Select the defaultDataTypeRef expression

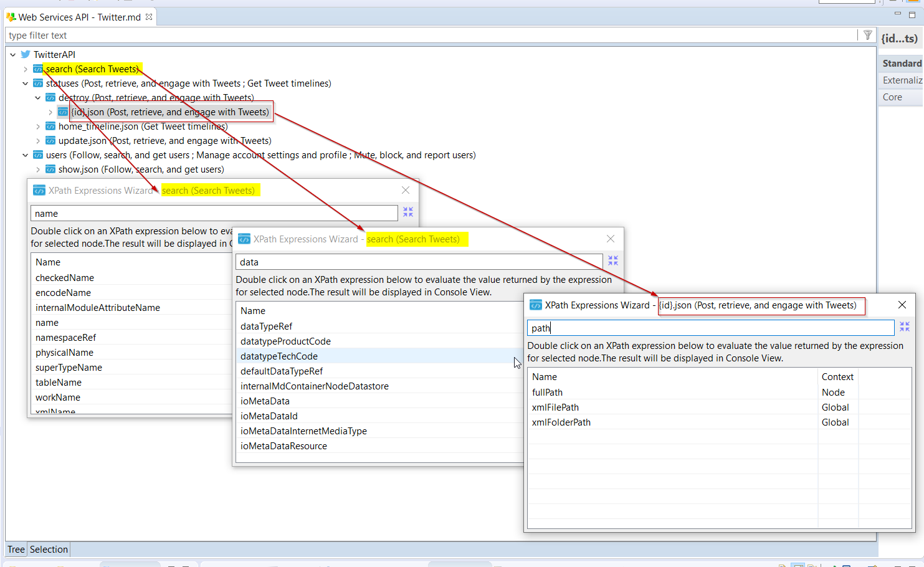click(x=282, y=371)
